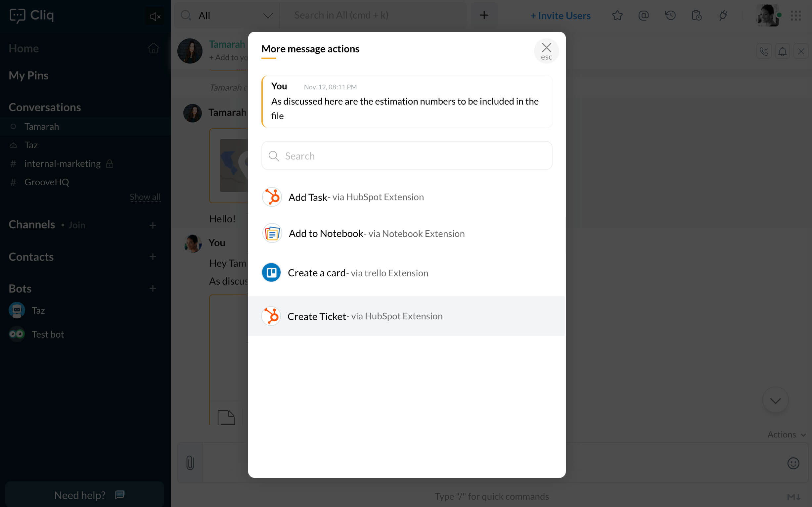This screenshot has width=812, height=507.
Task: Start a call using the phone icon
Action: tap(764, 51)
